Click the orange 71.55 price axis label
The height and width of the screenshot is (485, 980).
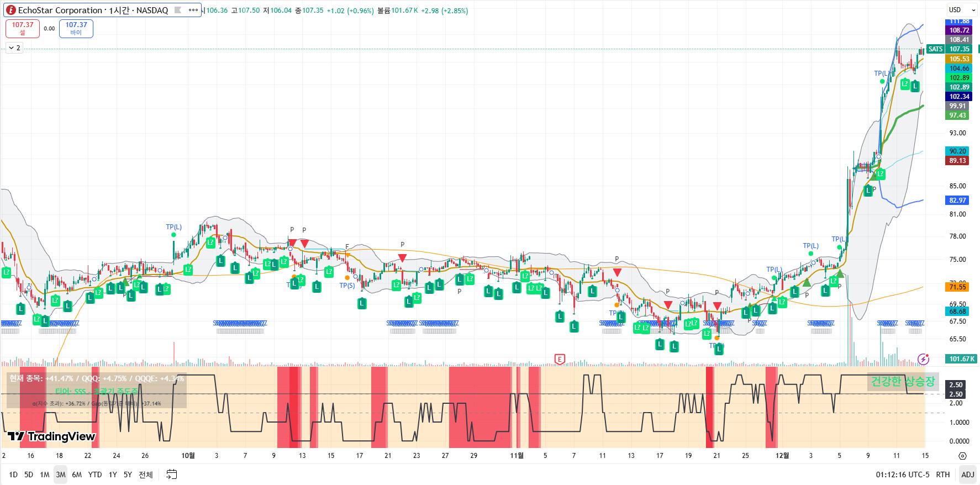(958, 287)
